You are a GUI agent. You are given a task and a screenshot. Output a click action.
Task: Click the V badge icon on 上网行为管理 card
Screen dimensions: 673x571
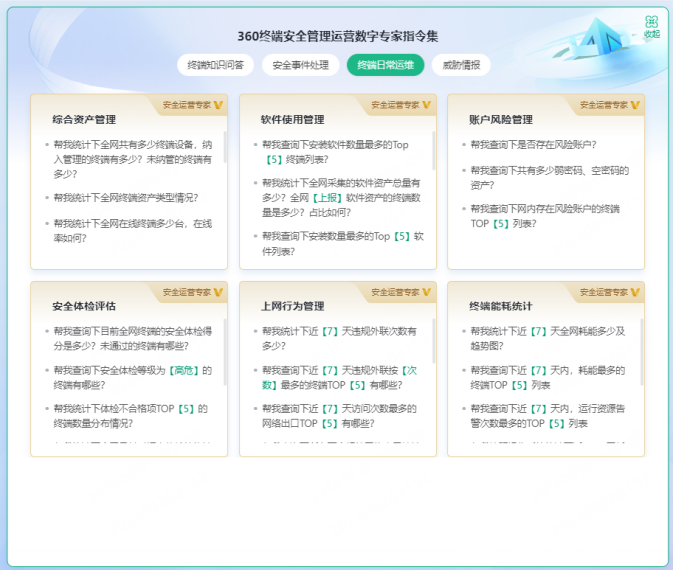tap(426, 292)
